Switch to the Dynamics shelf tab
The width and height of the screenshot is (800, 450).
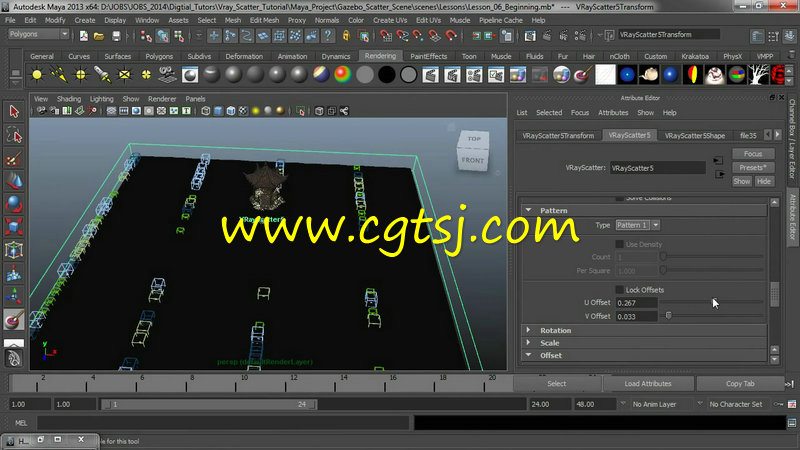[x=336, y=56]
